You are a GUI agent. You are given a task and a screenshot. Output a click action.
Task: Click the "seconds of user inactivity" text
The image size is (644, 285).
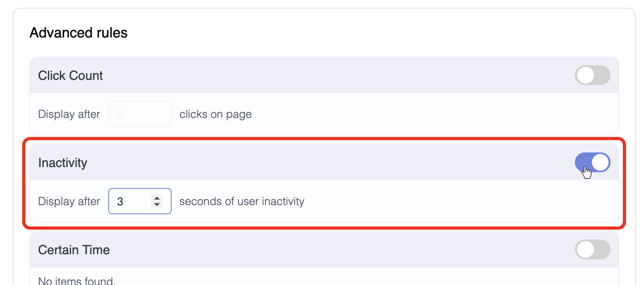(242, 201)
